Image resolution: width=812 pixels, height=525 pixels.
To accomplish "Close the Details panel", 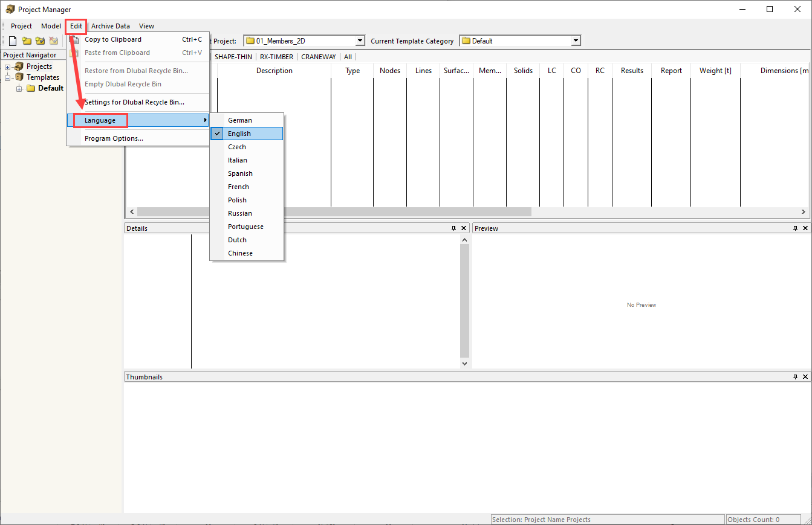I will 464,228.
